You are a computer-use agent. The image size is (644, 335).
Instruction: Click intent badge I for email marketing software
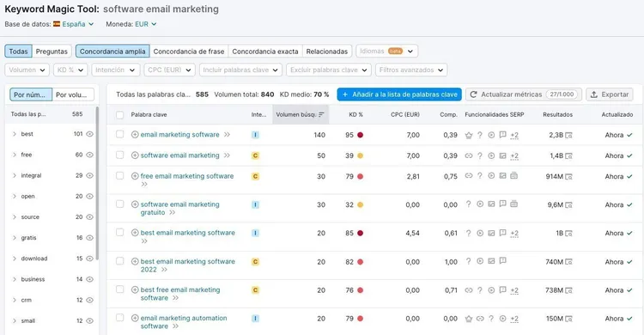(256, 135)
